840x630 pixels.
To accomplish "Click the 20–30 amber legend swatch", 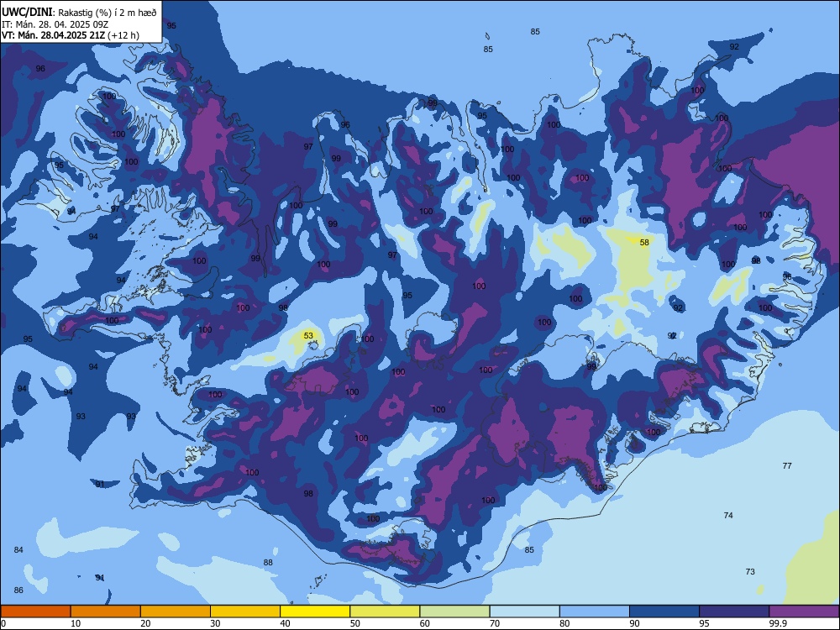I will pos(176,612).
